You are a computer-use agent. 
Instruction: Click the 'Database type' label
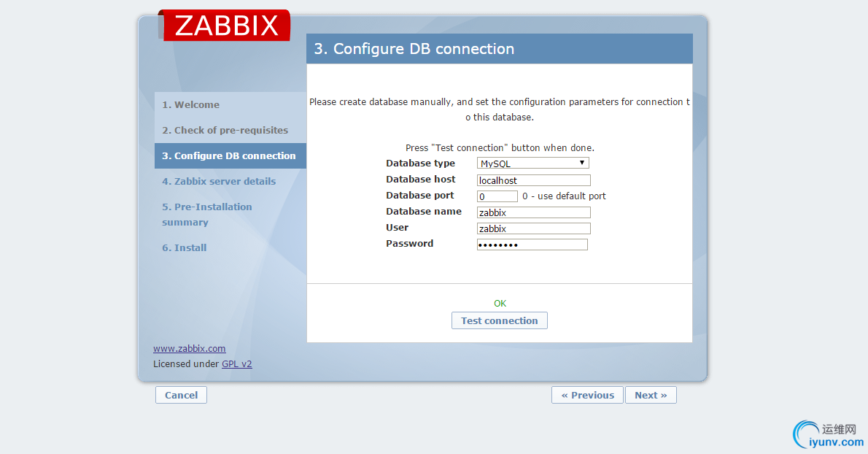click(420, 163)
